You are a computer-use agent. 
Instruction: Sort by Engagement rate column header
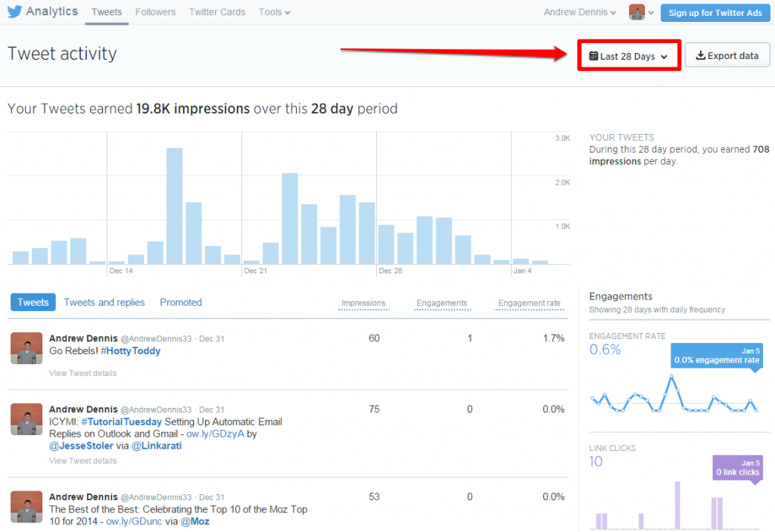[529, 303]
